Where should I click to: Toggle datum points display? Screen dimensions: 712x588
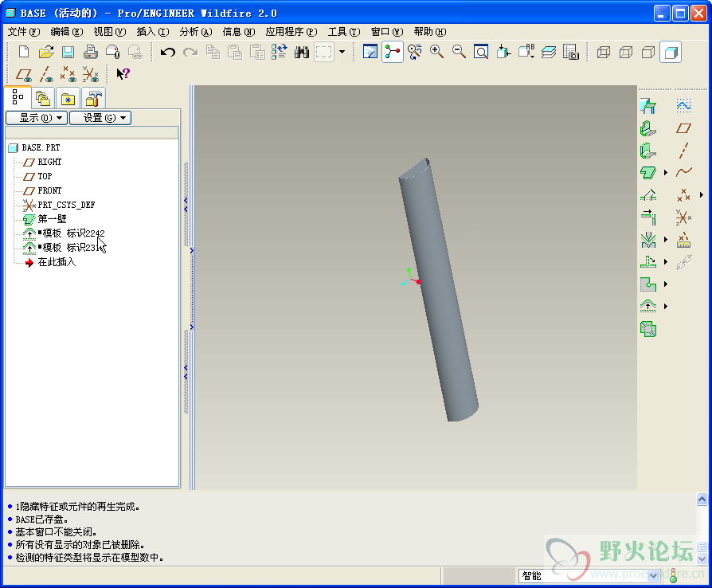point(68,74)
